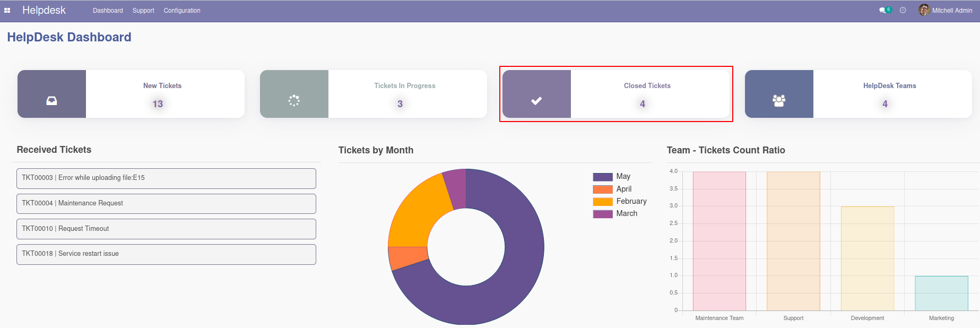Screen dimensions: 980x328
Task: Open the Mitchell Admin user dropdown
Action: (952, 11)
